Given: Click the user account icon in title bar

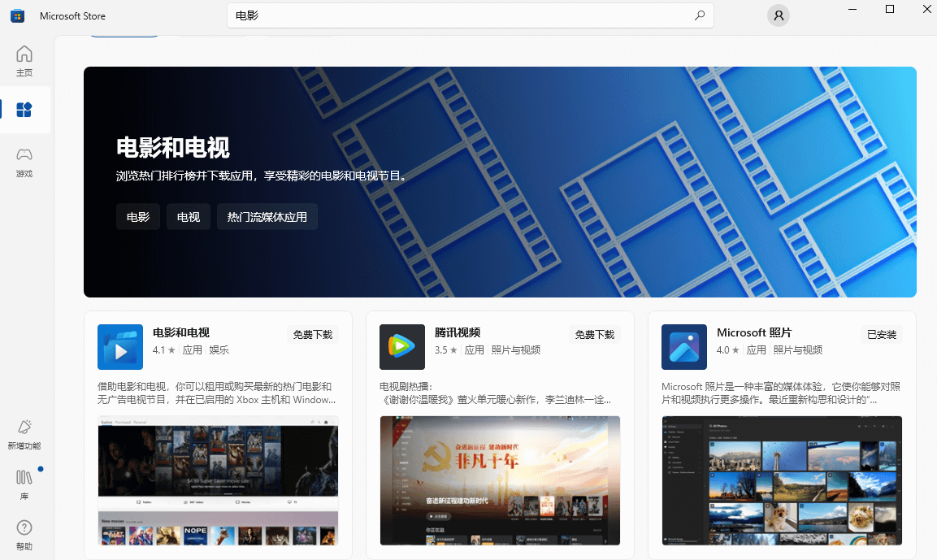Looking at the screenshot, I should pyautogui.click(x=778, y=15).
